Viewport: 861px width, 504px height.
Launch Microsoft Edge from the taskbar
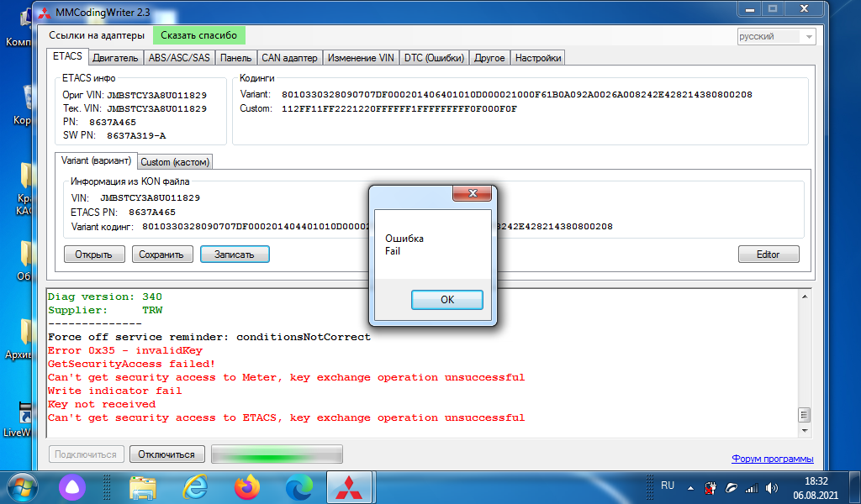(x=299, y=487)
